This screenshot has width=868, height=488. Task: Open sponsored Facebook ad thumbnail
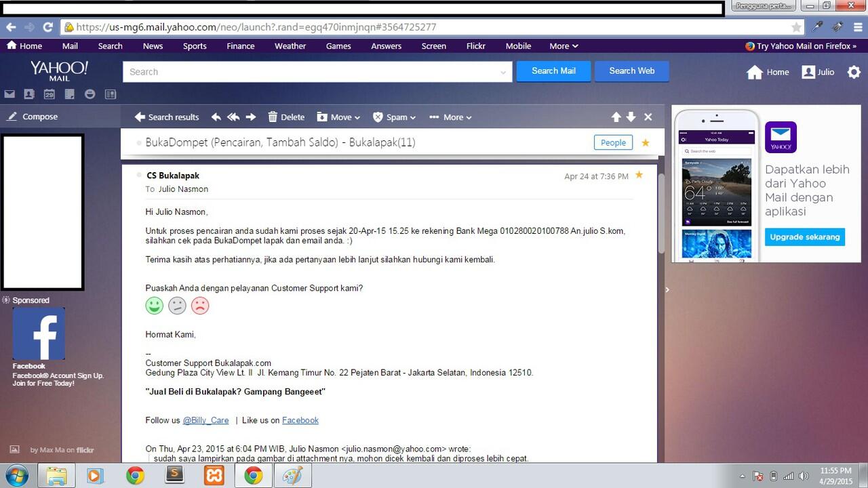click(x=39, y=333)
